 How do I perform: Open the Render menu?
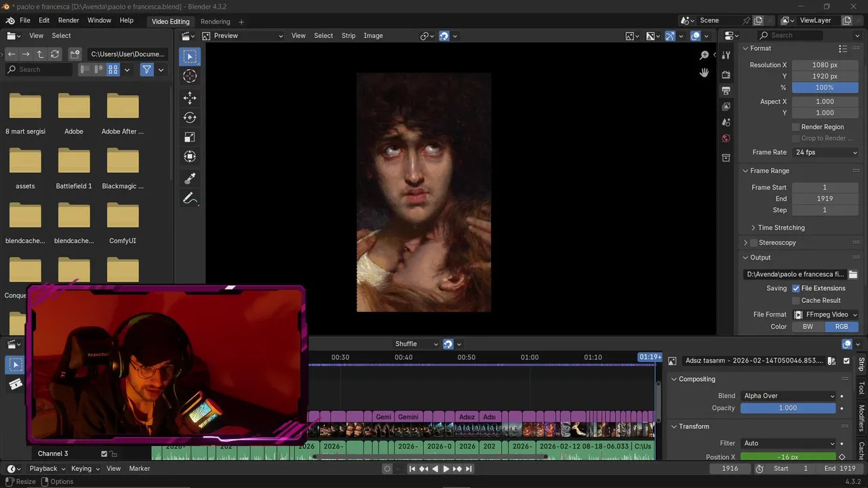coord(68,20)
